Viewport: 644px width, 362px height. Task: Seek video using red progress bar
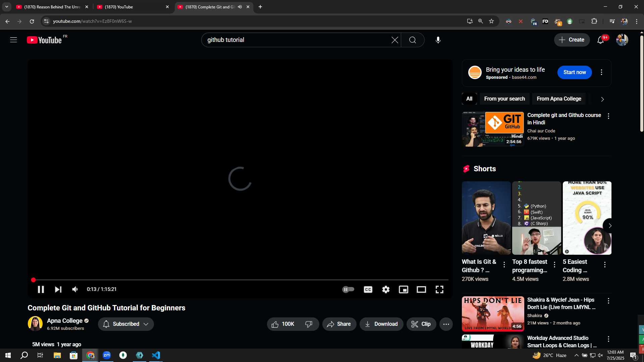(240, 280)
